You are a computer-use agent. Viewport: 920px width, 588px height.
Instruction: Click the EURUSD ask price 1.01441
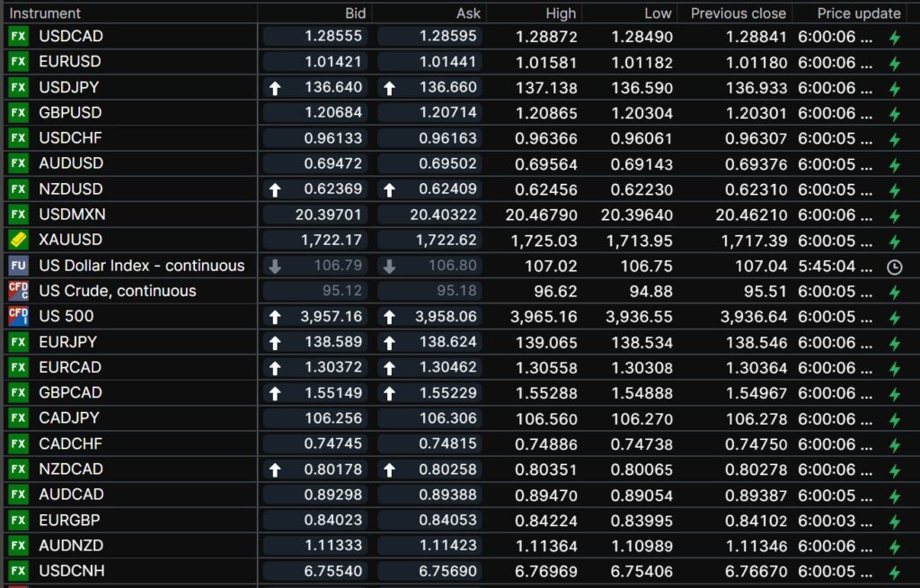(448, 63)
